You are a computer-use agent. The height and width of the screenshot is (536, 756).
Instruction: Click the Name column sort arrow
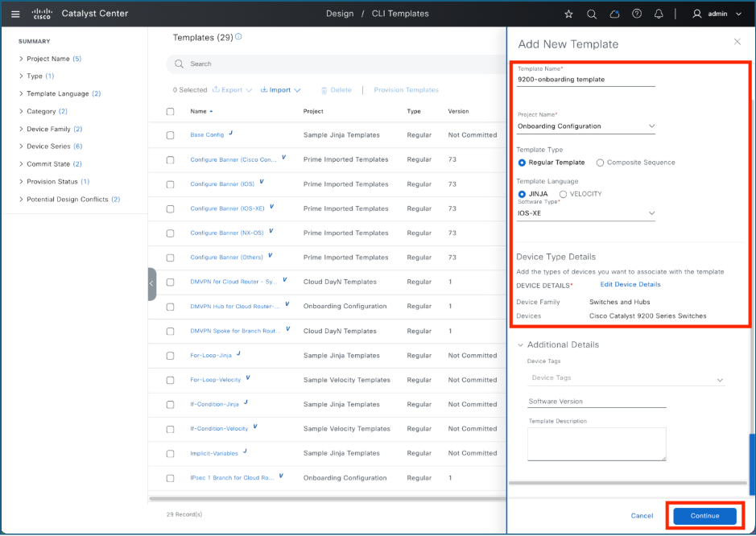211,111
